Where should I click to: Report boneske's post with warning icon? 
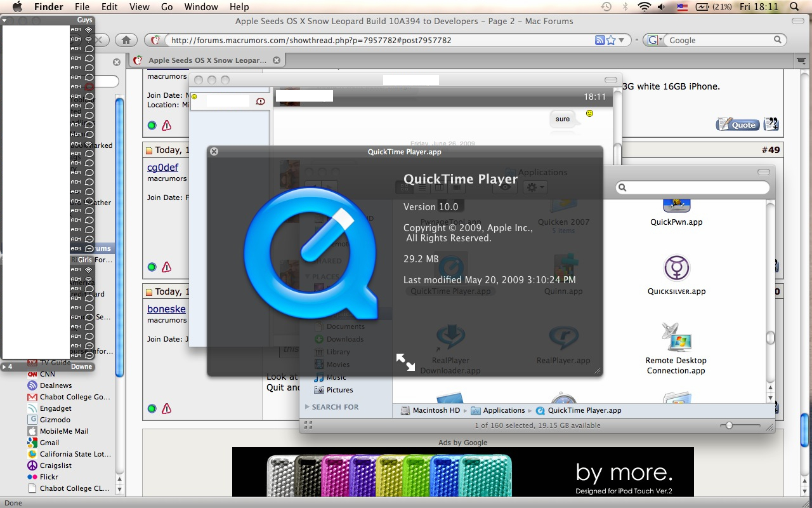(167, 409)
